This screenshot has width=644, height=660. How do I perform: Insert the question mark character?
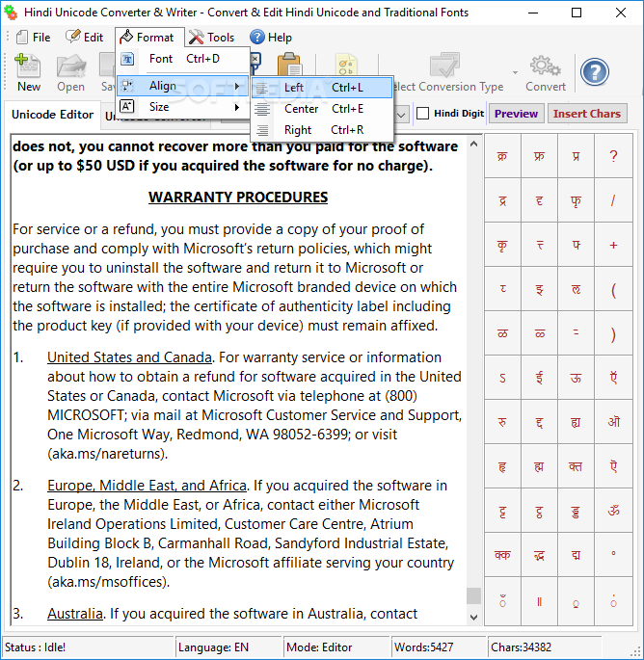614,156
